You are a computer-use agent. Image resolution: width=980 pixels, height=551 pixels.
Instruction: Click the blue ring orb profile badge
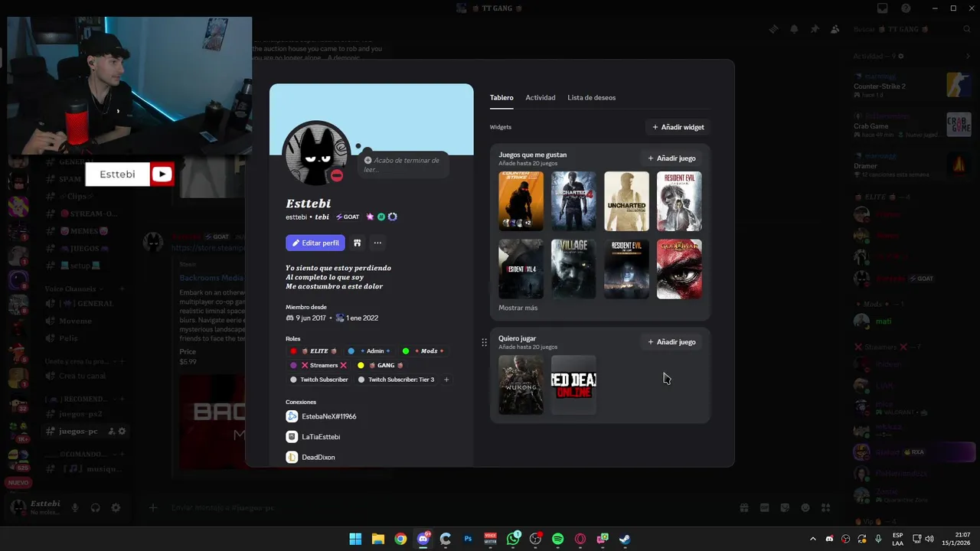pyautogui.click(x=392, y=217)
